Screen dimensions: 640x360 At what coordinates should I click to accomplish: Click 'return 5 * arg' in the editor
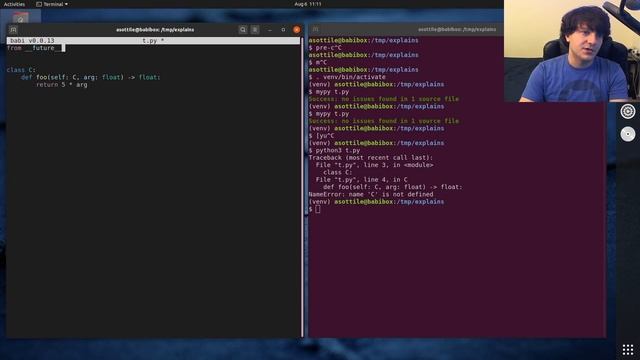point(62,84)
